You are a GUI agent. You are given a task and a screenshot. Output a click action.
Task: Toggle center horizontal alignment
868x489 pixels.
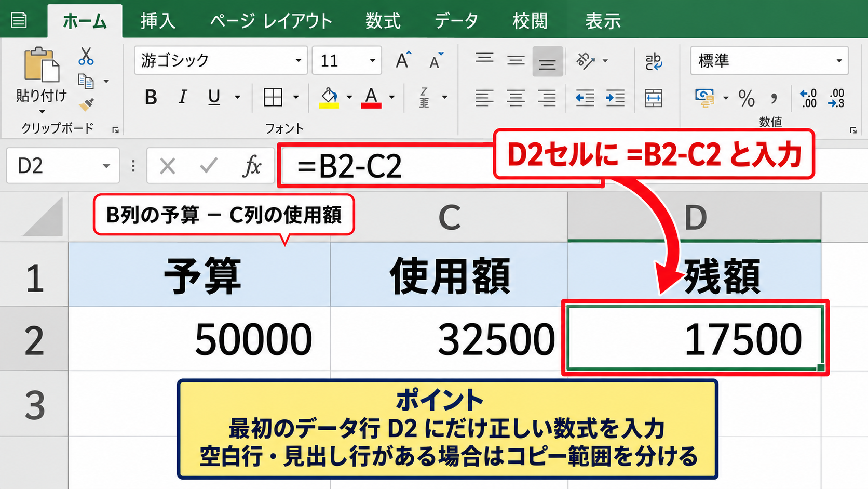(x=516, y=98)
